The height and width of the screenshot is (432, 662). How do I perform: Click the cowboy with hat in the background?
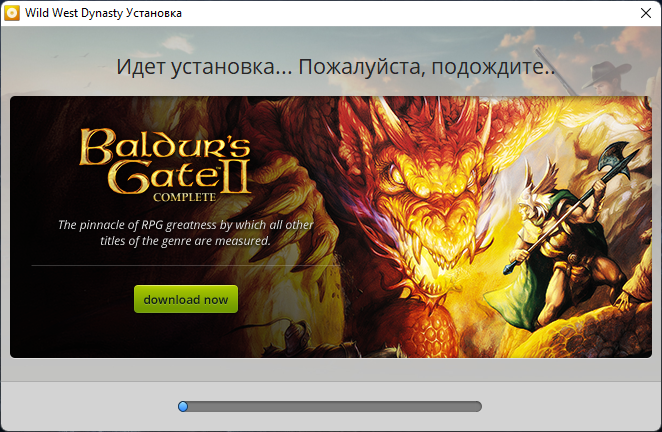click(x=606, y=79)
